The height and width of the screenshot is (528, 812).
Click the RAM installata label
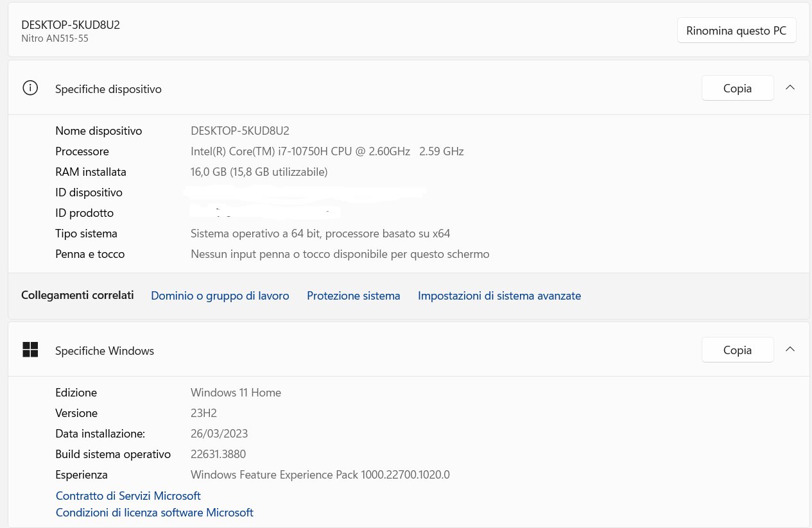[x=91, y=172]
